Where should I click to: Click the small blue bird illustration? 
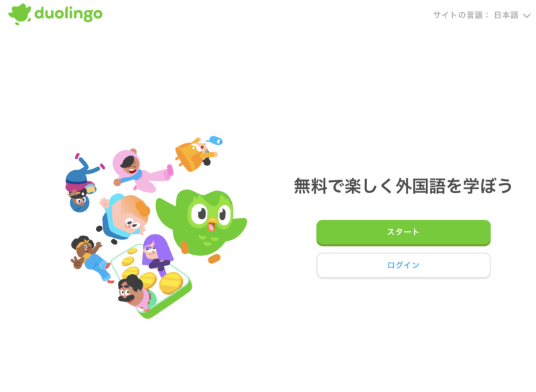(x=214, y=140)
